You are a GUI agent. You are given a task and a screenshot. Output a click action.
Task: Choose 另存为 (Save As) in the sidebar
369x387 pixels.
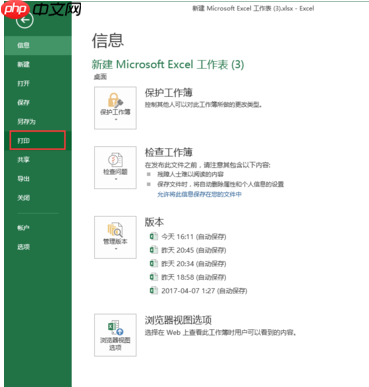(x=38, y=121)
